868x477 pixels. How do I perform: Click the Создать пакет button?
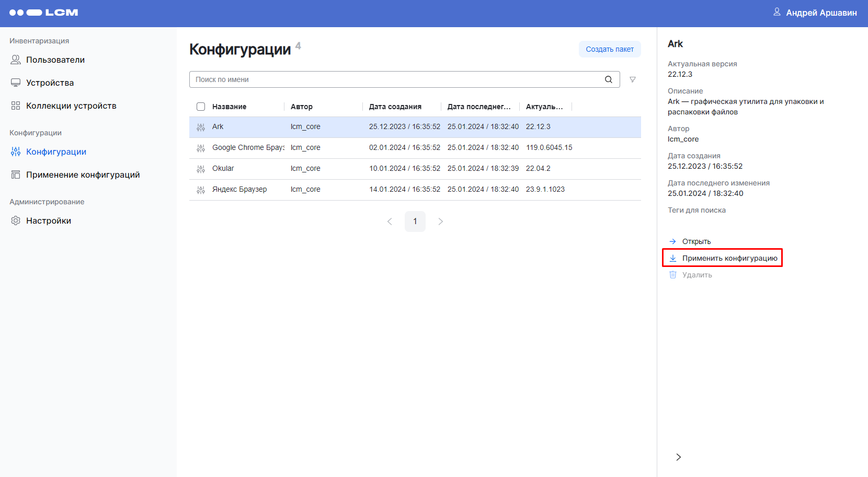609,49
